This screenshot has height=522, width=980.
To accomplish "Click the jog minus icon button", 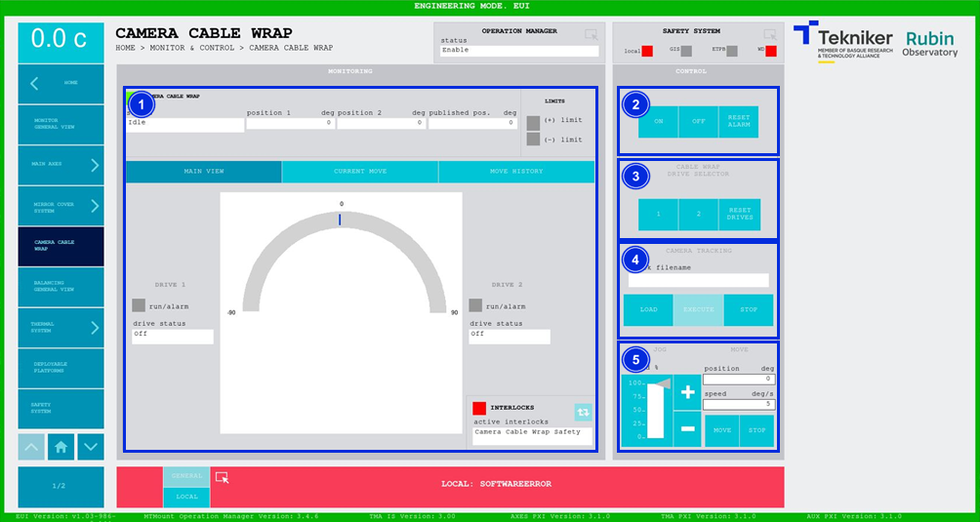I will pos(687,429).
